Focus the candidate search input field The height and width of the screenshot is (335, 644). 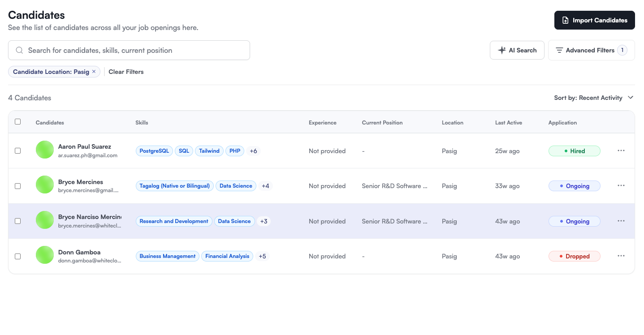coord(134,51)
